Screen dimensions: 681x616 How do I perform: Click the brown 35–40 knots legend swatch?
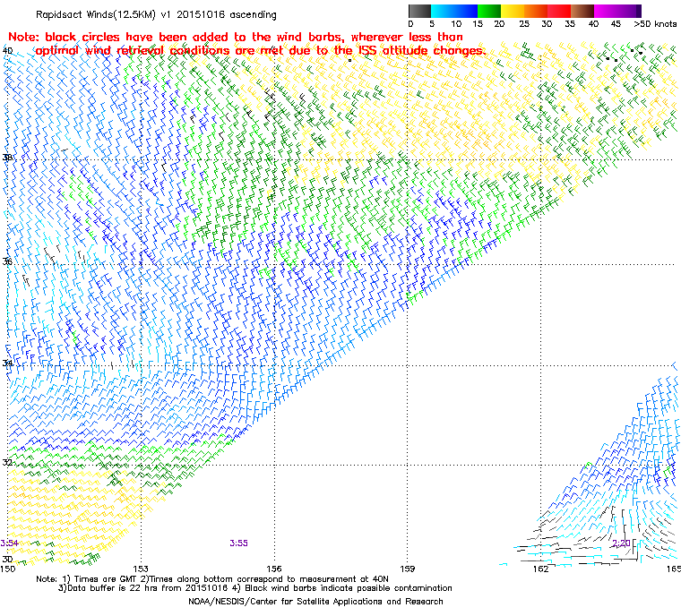582,11
